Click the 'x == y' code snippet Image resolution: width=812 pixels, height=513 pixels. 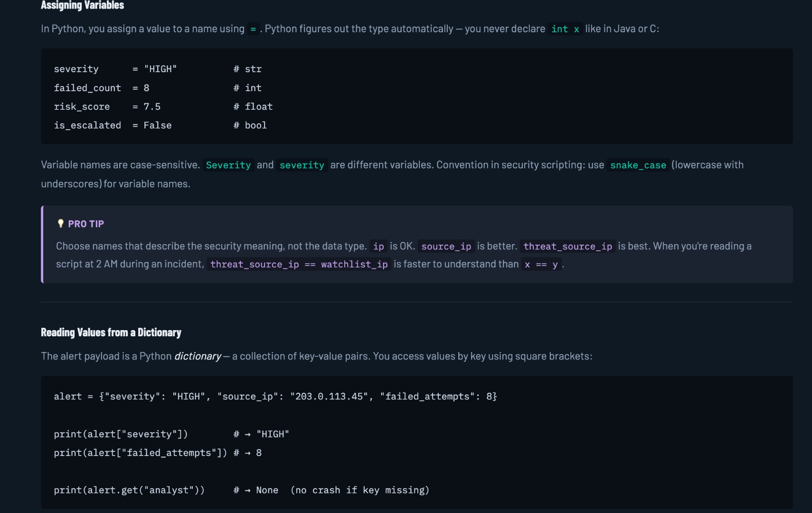tap(541, 264)
